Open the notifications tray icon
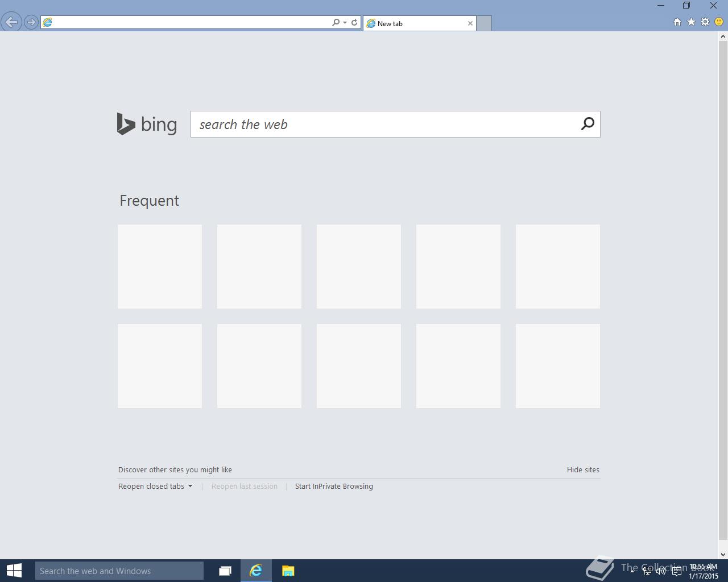Image resolution: width=728 pixels, height=582 pixels. pyautogui.click(x=676, y=571)
